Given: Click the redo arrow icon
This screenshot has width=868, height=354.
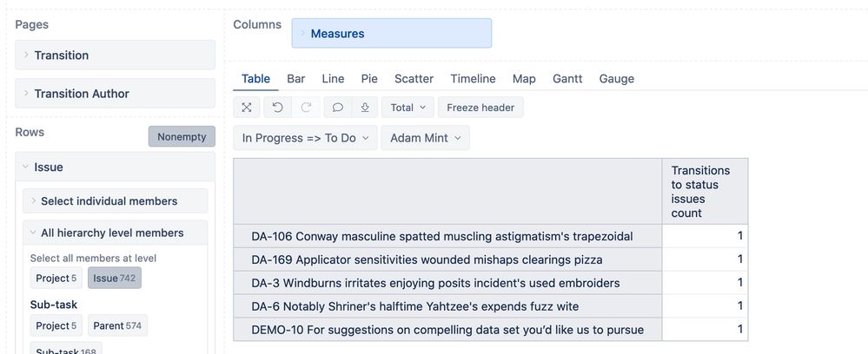Looking at the screenshot, I should tap(306, 108).
